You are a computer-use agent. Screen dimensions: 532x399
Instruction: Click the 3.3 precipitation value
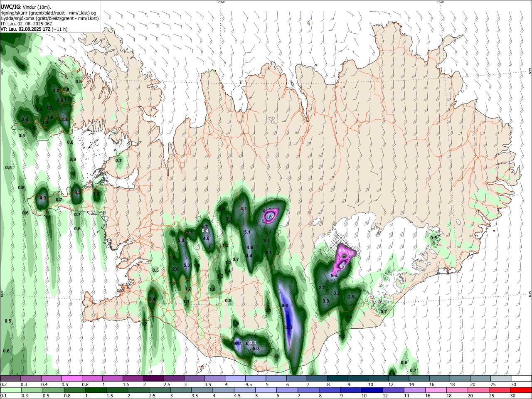point(326,301)
